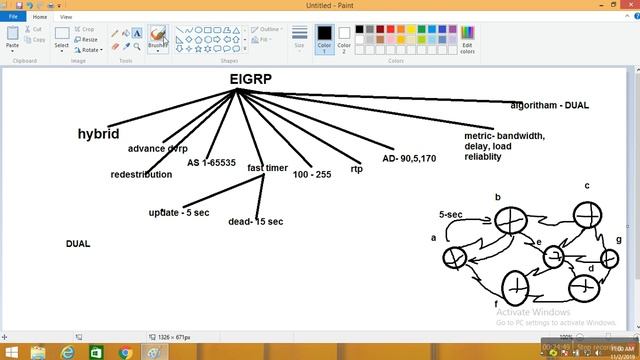Select the Text tool
640x360 pixels.
[x=137, y=33]
